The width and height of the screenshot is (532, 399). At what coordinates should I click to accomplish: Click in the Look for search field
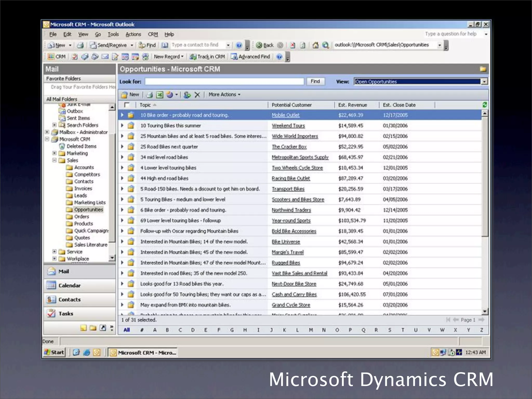[224, 82]
